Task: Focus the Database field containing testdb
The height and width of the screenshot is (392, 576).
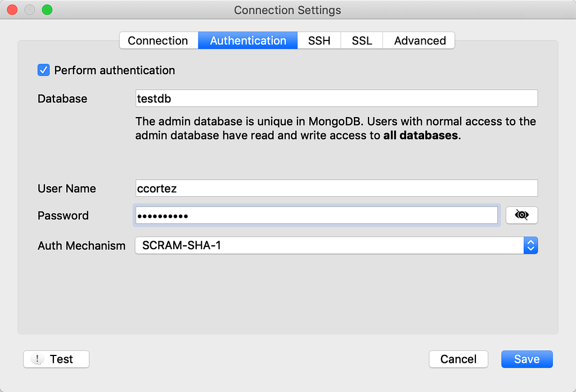Action: pos(336,98)
